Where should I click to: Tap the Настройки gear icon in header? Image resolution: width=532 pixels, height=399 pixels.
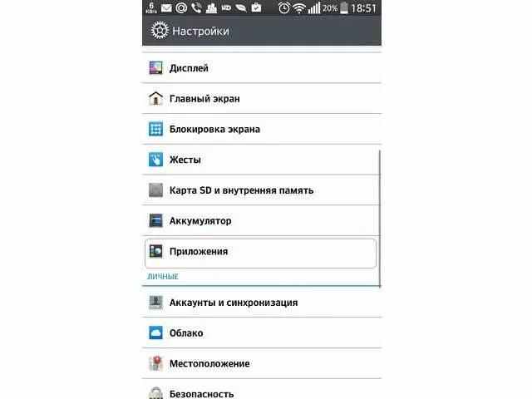(x=160, y=31)
